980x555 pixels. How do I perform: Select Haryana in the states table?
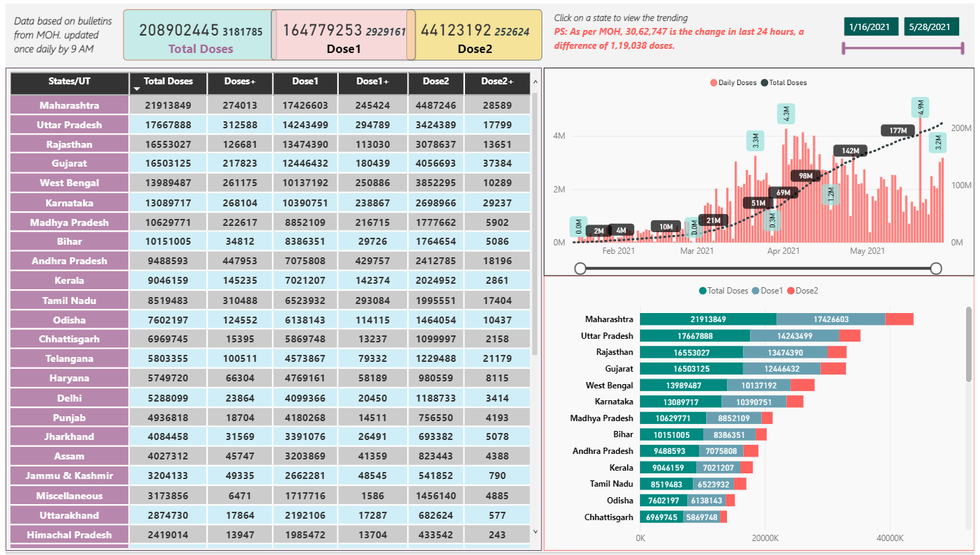coord(70,378)
